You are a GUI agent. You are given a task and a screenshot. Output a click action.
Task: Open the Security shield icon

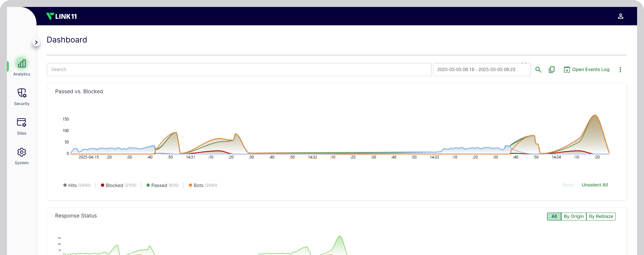click(22, 93)
